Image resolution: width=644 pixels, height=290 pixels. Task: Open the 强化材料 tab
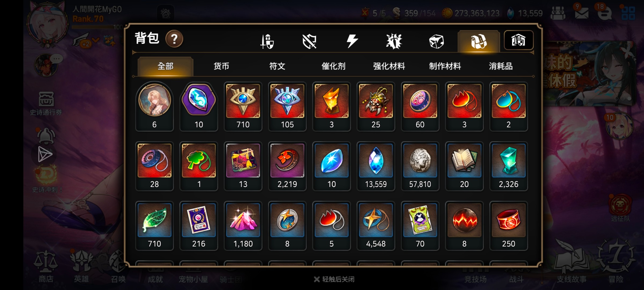click(389, 66)
